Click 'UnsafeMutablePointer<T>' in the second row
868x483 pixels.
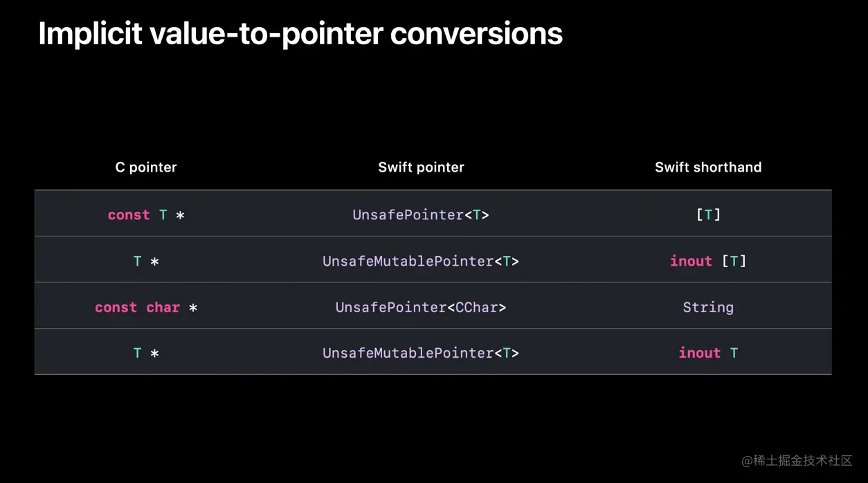coord(421,262)
